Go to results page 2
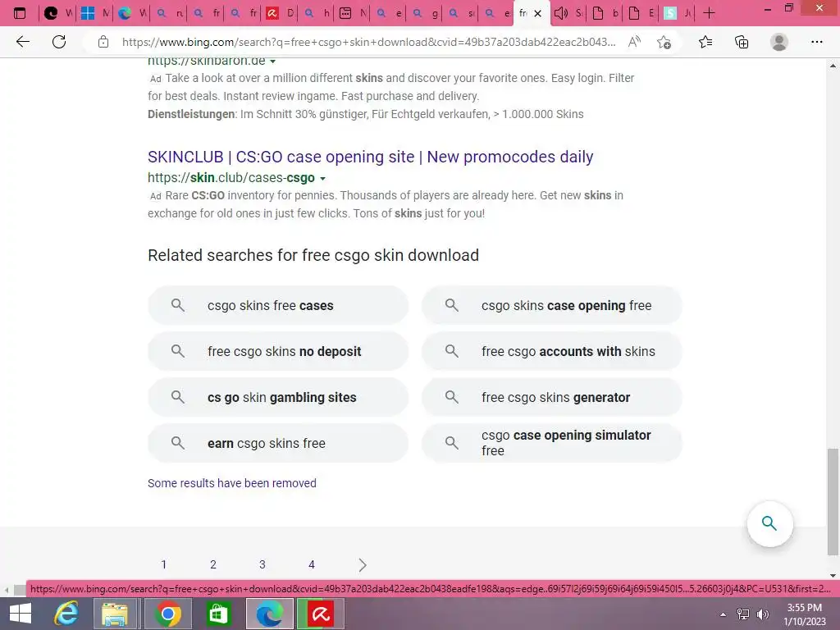840x630 pixels. (x=213, y=564)
